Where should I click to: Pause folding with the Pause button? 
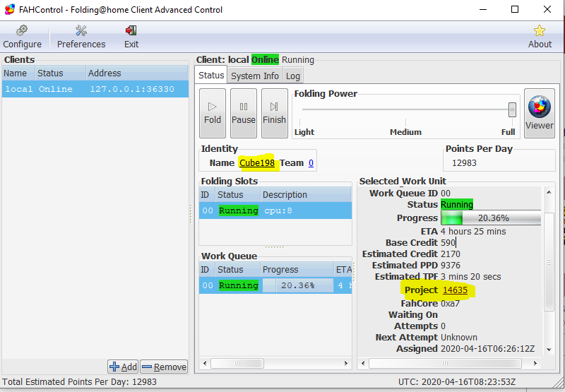coord(243,113)
